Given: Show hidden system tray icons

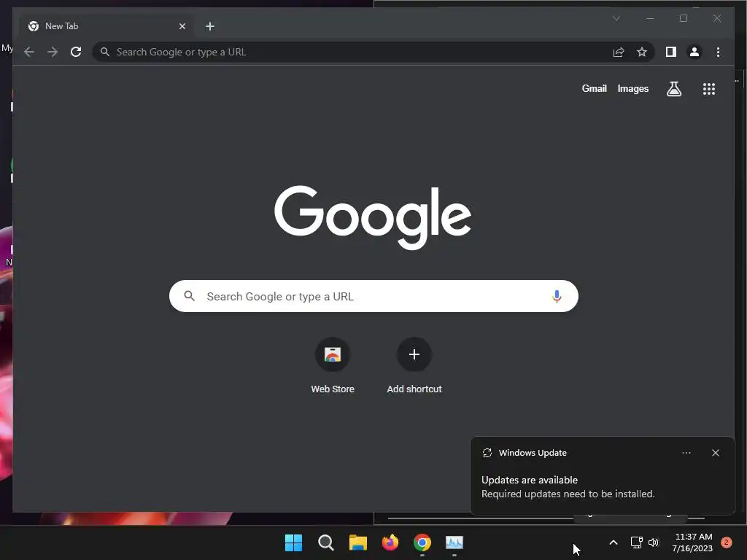Looking at the screenshot, I should tap(614, 542).
